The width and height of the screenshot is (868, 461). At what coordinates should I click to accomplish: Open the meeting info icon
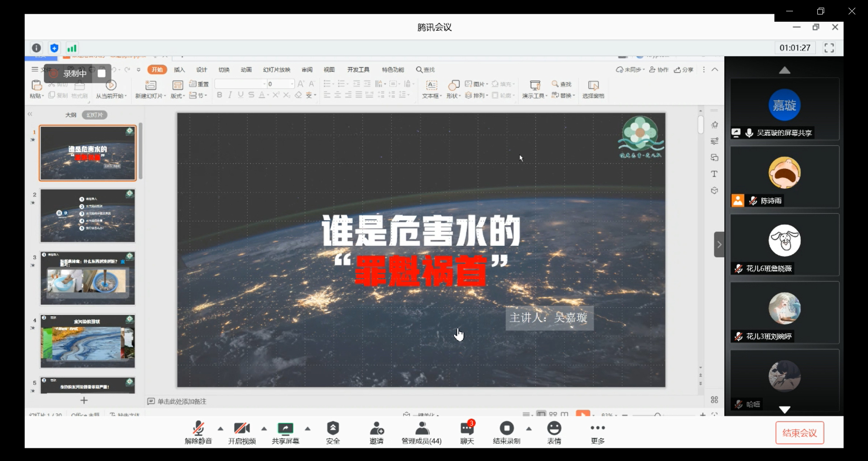[37, 48]
